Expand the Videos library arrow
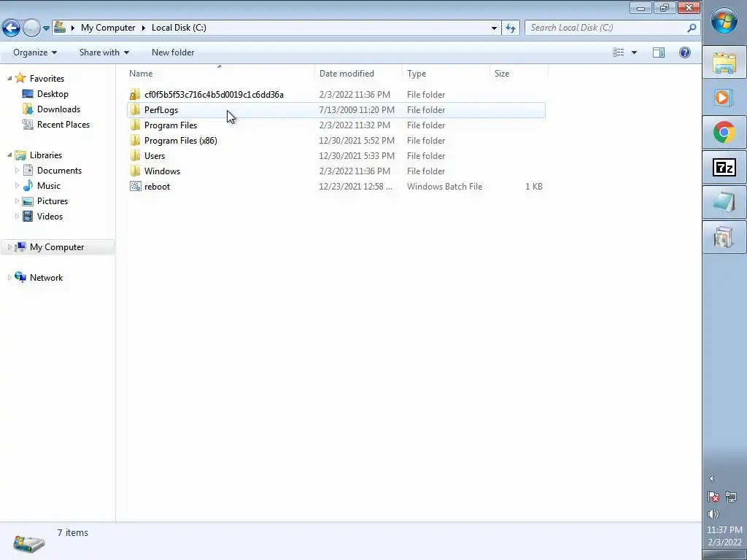 [18, 216]
